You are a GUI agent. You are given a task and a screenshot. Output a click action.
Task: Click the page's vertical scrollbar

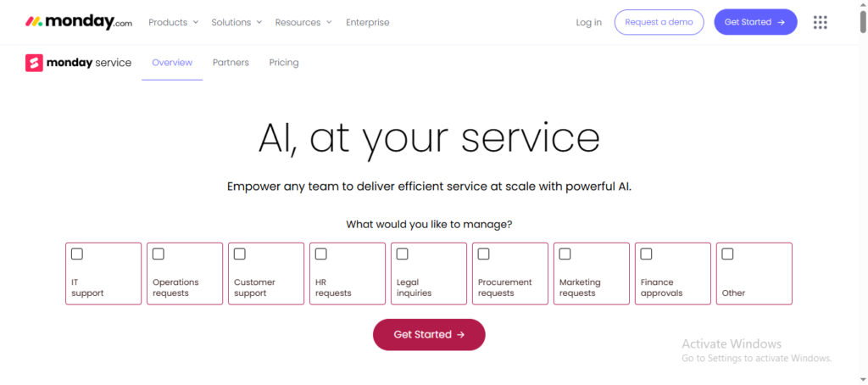coord(862,21)
